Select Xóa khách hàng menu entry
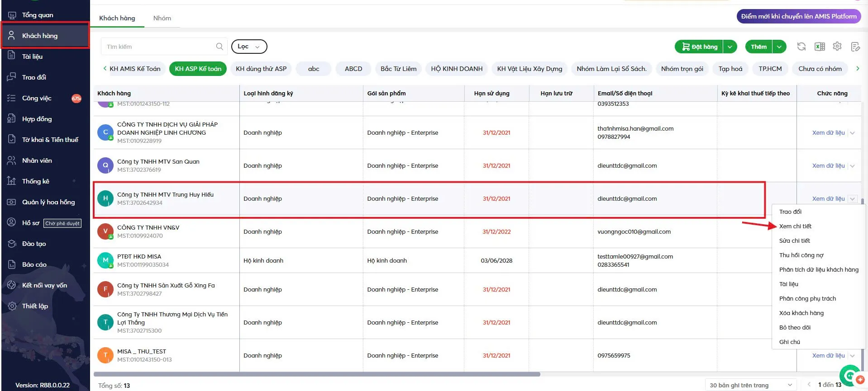The width and height of the screenshot is (868, 391). 801,313
